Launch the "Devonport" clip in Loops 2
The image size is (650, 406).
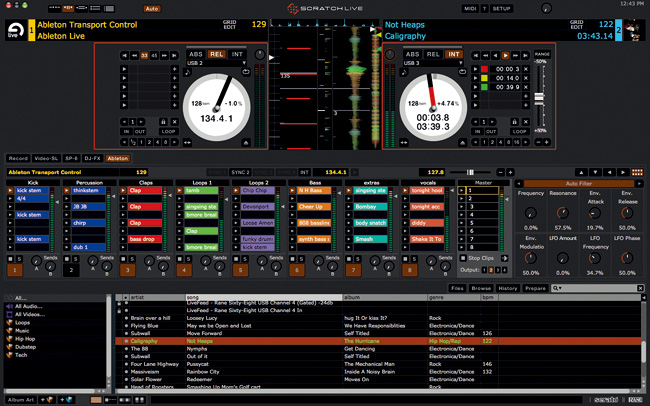[x=257, y=207]
